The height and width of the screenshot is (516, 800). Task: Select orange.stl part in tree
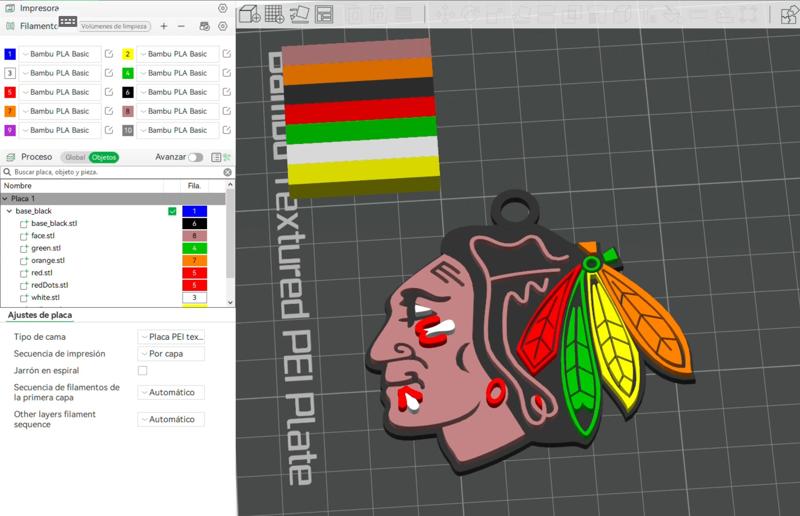click(48, 260)
